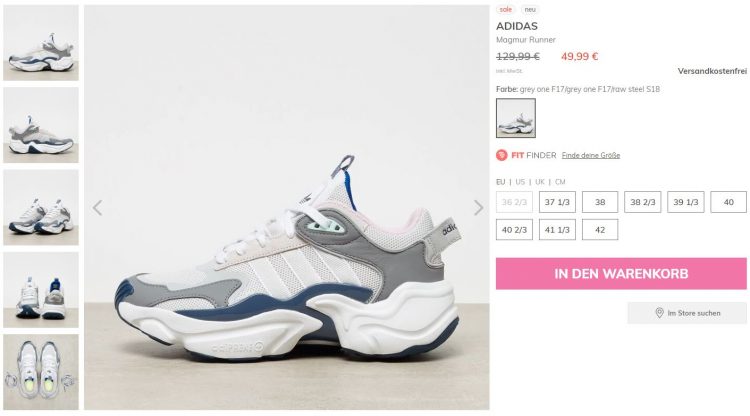
Task: Select the second thumbnail showing opposite side
Action: coord(41,125)
